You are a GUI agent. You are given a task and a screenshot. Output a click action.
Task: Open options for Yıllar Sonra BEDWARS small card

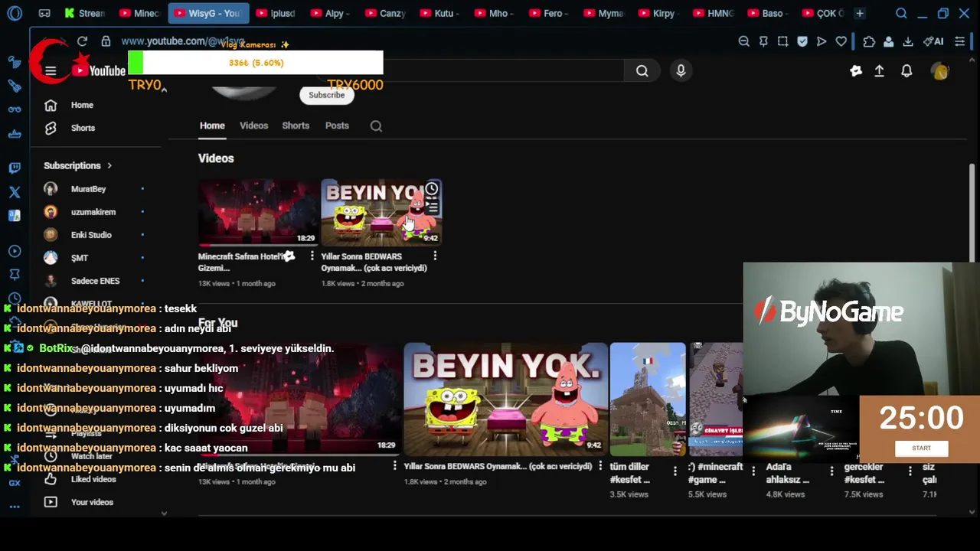pyautogui.click(x=435, y=256)
